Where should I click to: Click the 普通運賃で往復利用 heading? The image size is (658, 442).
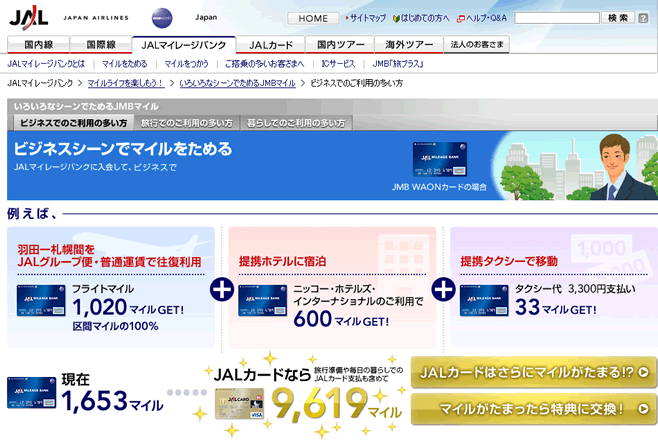click(x=151, y=262)
